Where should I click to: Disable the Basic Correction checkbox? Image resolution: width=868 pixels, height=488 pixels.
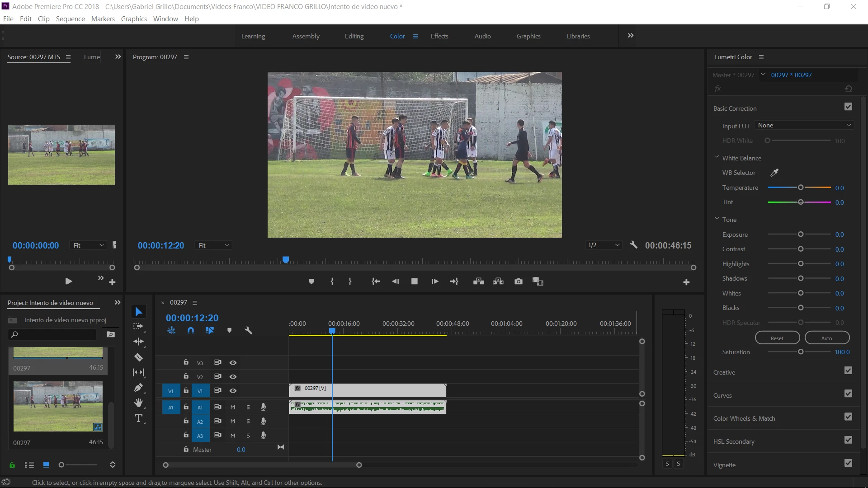click(x=848, y=107)
